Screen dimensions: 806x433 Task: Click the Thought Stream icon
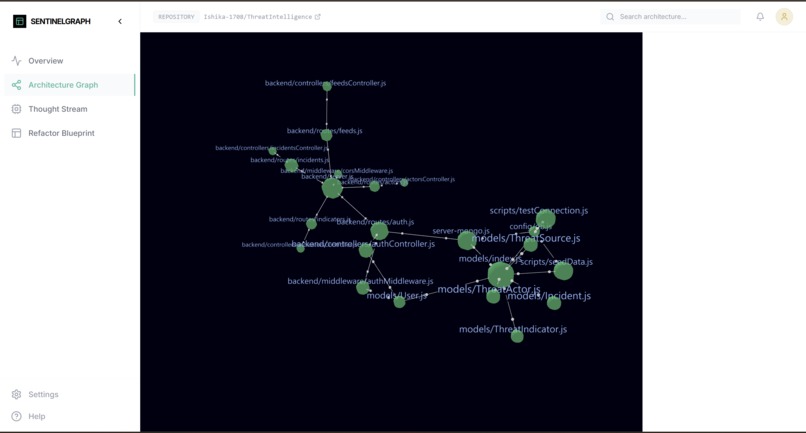16,109
